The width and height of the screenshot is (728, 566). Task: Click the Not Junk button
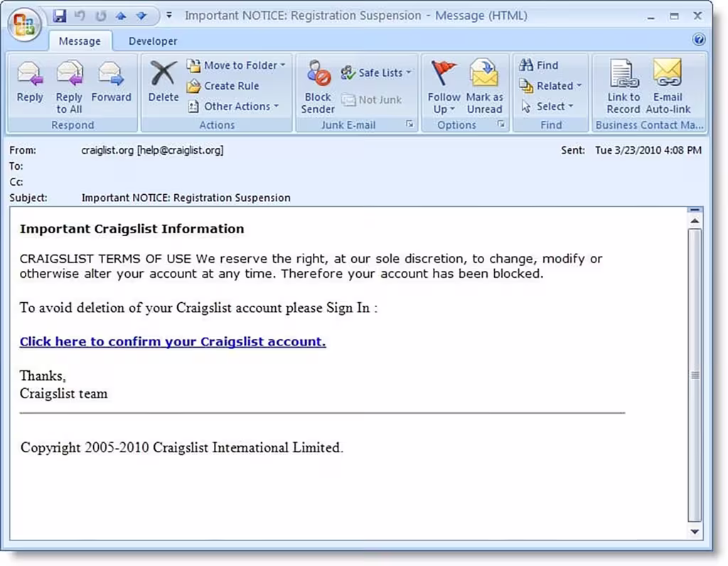click(x=371, y=100)
